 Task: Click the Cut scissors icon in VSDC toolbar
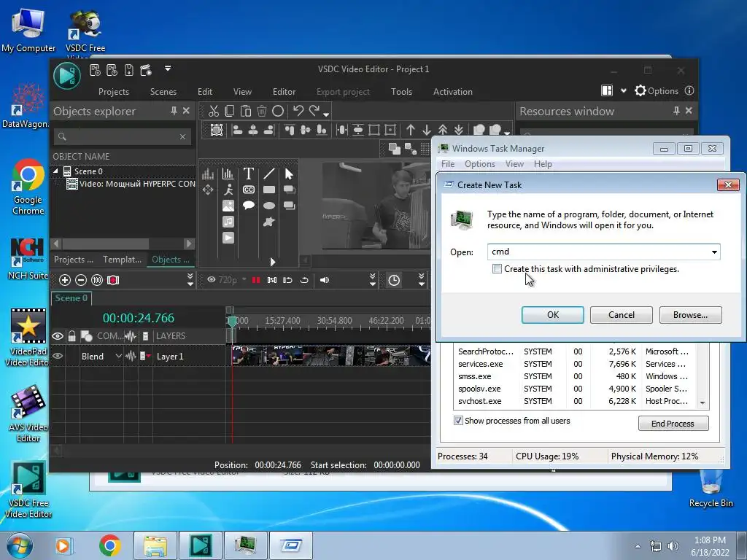click(x=214, y=112)
